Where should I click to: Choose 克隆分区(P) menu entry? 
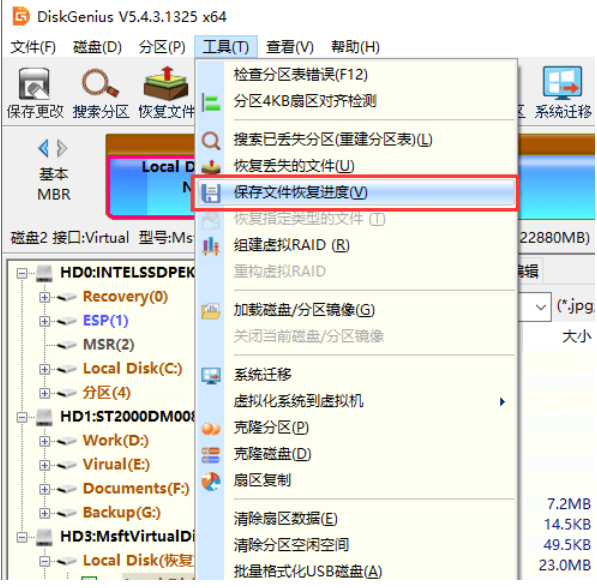coord(356,428)
